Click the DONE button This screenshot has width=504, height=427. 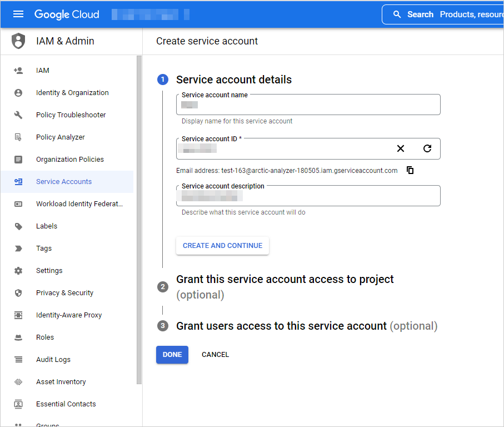[172, 354]
